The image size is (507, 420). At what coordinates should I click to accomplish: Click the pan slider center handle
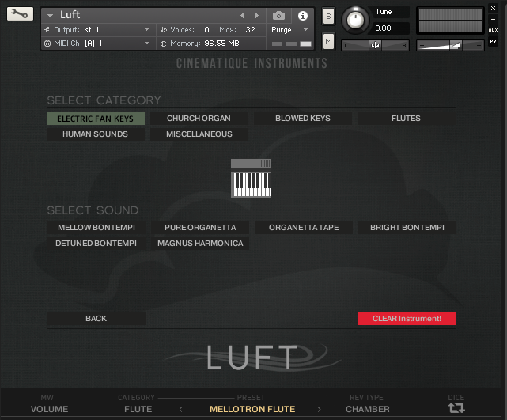(x=375, y=45)
